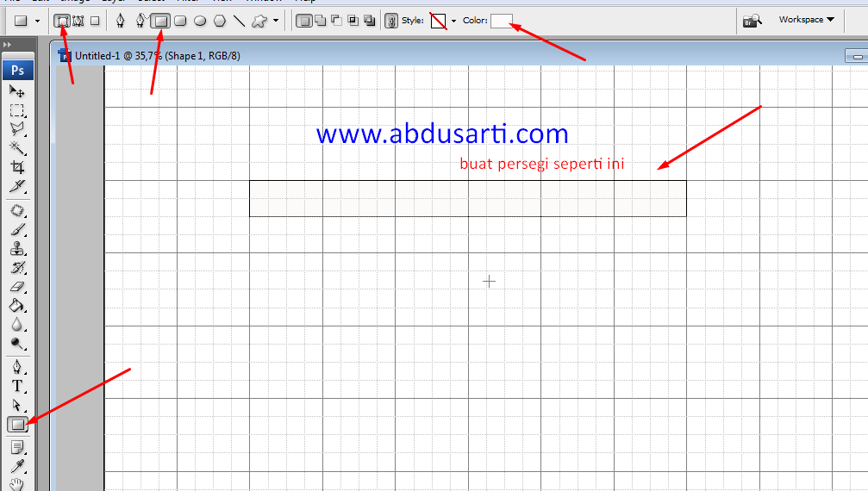868x491 pixels.
Task: Launch Adobe Bridge from options bar
Action: pos(752,21)
